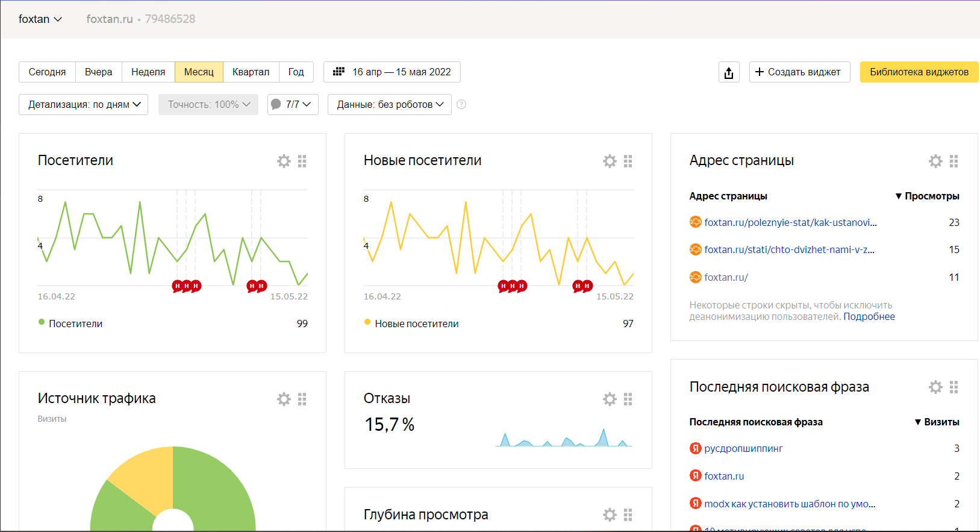Toggle green Посетители legend swatch

pos(42,322)
